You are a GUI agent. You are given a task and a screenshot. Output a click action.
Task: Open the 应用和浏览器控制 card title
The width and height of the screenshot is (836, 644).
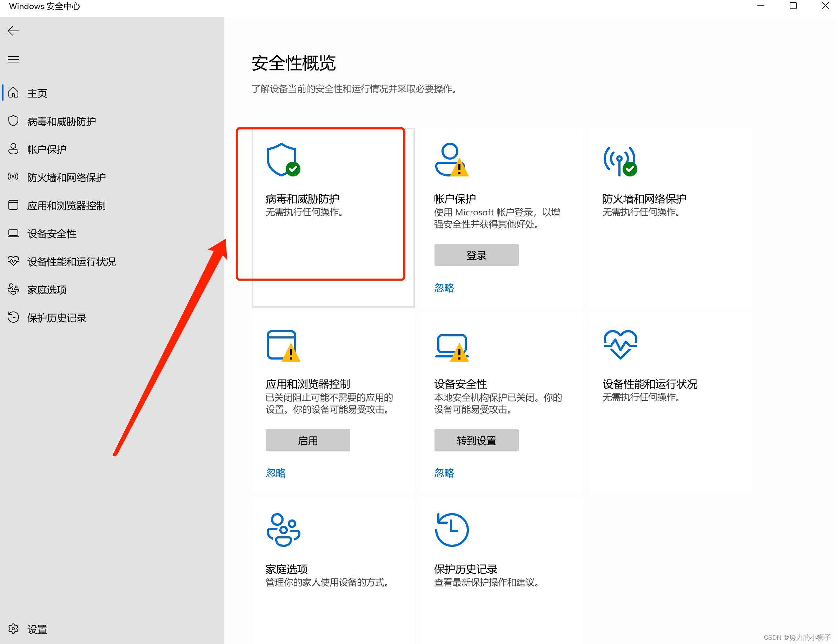[308, 384]
